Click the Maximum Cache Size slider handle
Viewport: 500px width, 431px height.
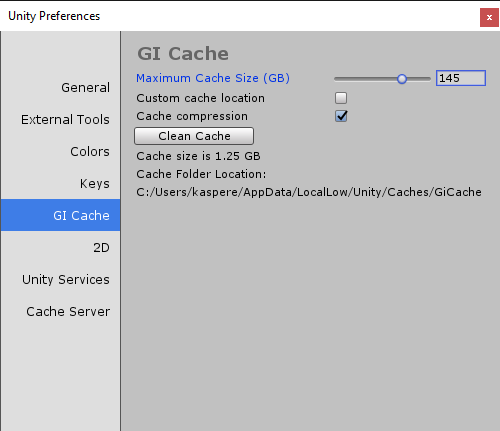coord(402,79)
